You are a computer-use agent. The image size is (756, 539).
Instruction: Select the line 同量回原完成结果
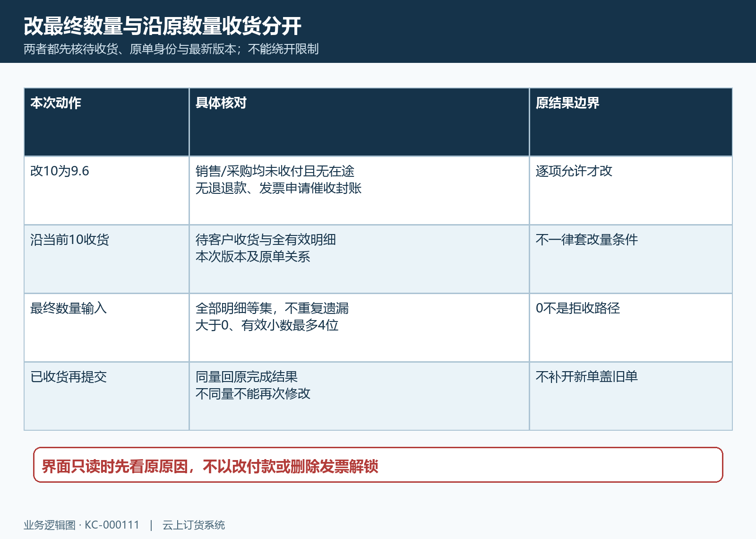tap(247, 377)
